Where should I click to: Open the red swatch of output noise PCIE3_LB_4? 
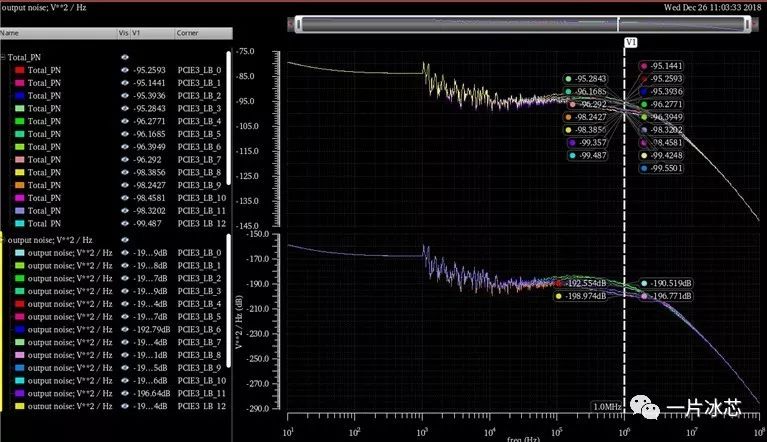point(20,304)
